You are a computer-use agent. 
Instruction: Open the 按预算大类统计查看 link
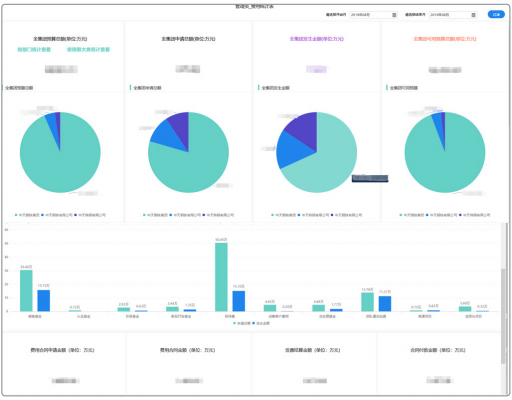coord(88,50)
